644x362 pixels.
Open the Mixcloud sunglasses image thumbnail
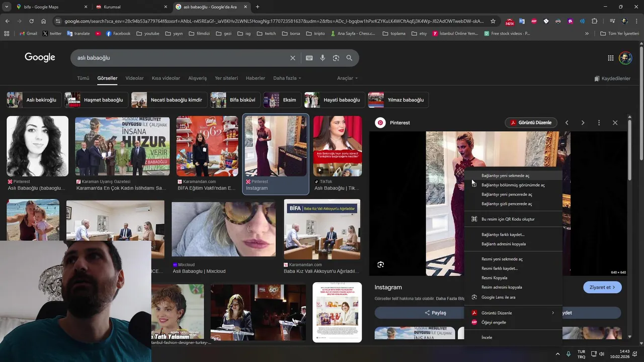224,229
